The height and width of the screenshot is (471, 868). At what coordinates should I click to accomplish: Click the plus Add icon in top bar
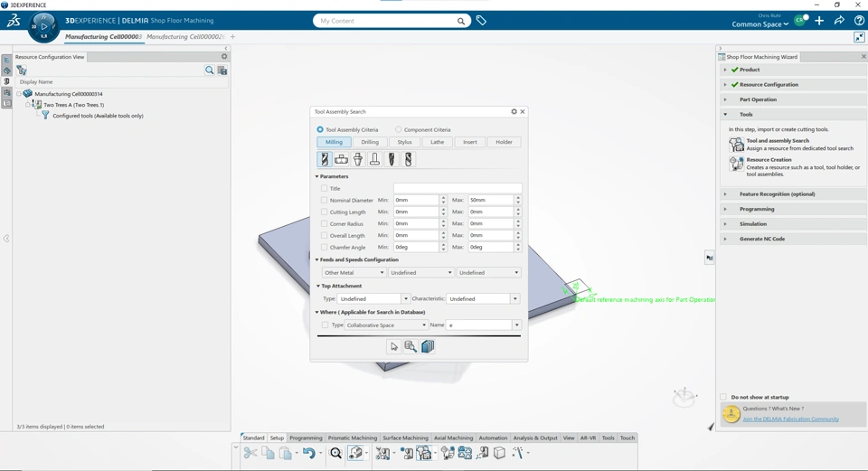coord(819,21)
